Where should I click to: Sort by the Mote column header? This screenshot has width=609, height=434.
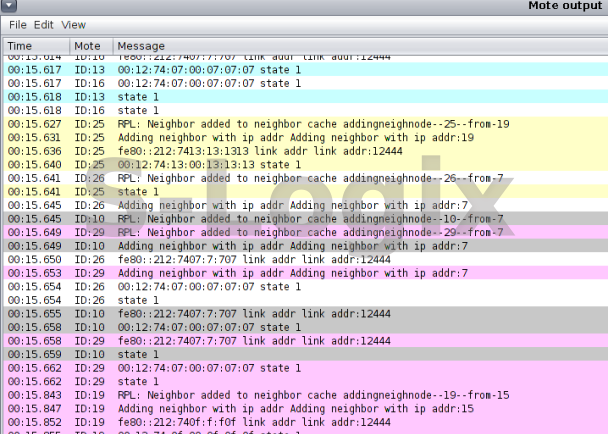91,46
